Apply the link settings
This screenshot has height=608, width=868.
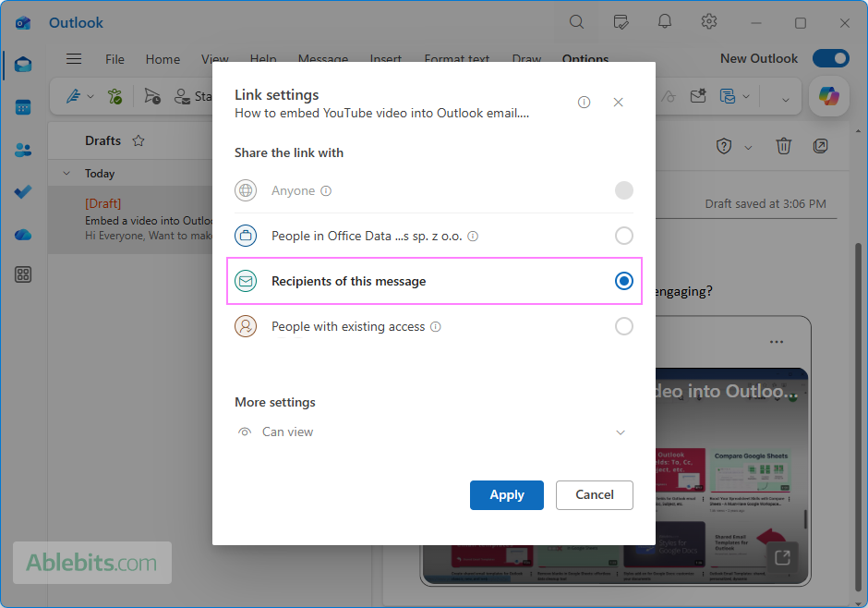coord(507,495)
